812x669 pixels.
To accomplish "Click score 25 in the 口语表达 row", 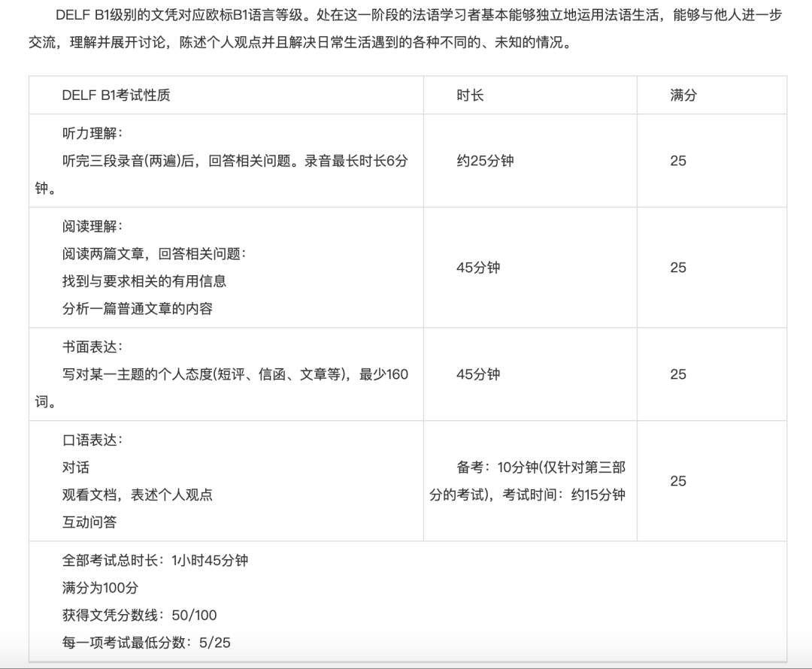I will pos(678,482).
